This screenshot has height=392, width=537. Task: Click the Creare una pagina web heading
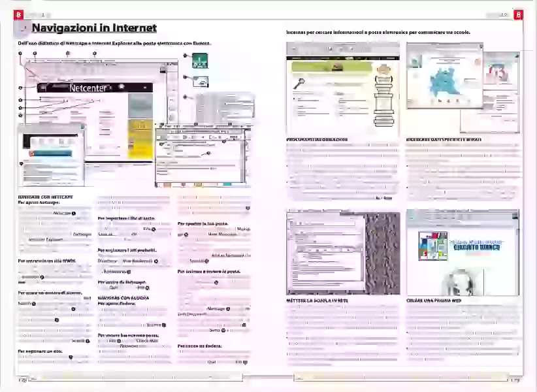pyautogui.click(x=434, y=300)
